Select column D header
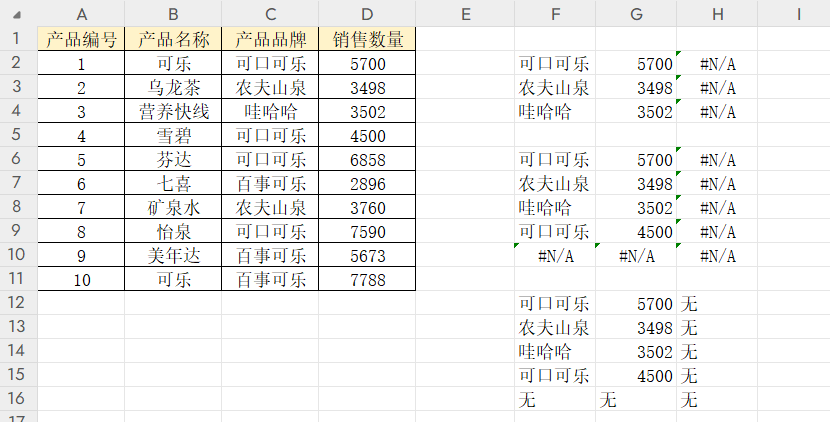The image size is (830, 422). coord(368,13)
